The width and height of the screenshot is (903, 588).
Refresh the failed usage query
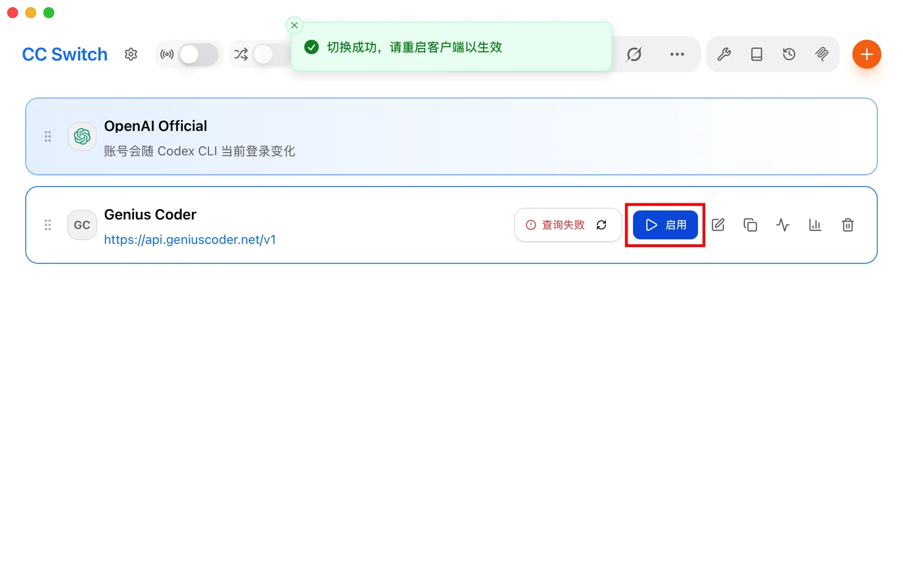(x=601, y=225)
